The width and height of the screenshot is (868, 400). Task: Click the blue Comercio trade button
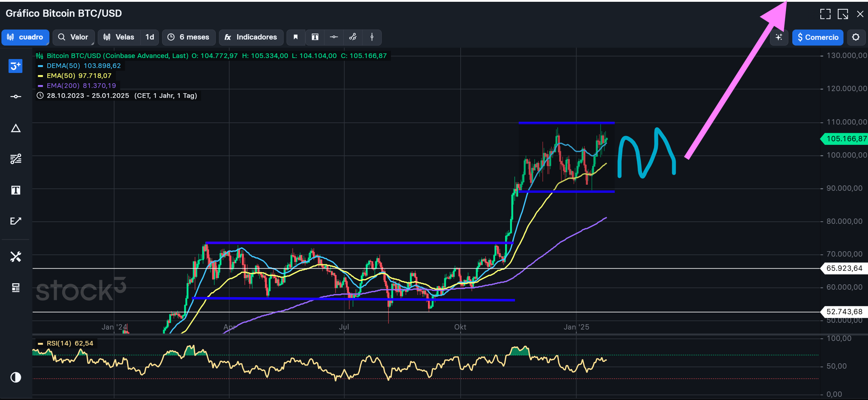tap(818, 37)
